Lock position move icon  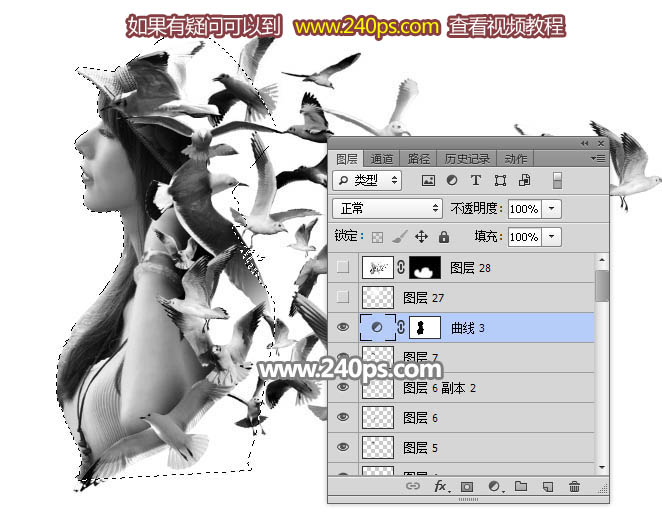click(421, 237)
